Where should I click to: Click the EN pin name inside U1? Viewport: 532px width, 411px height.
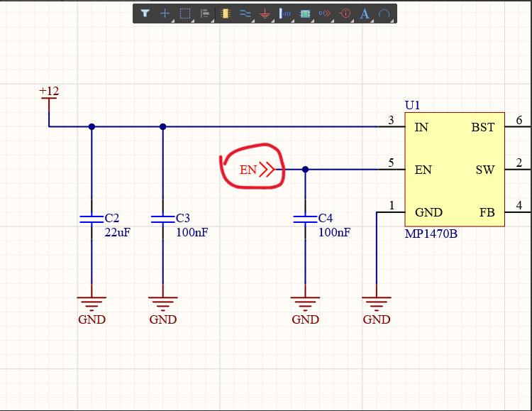[423, 170]
